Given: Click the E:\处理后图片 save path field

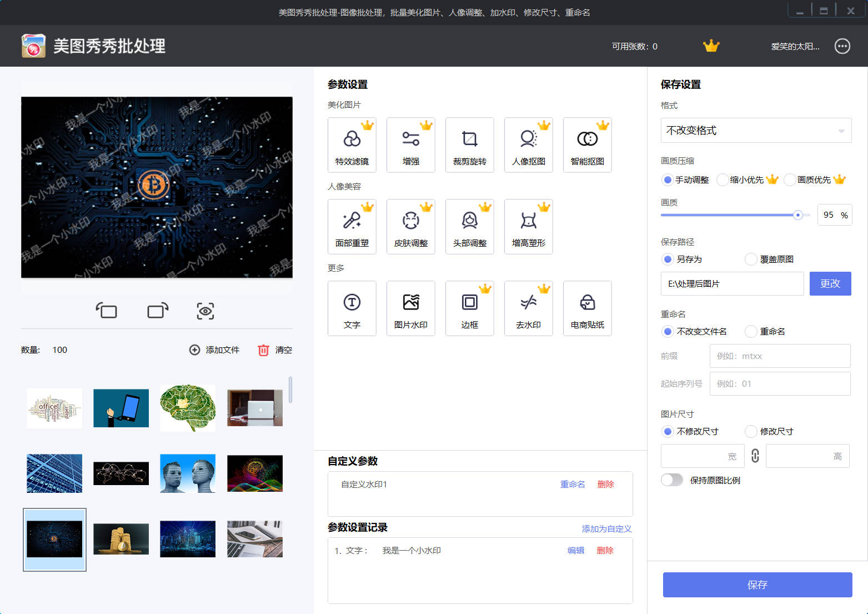Looking at the screenshot, I should [732, 284].
